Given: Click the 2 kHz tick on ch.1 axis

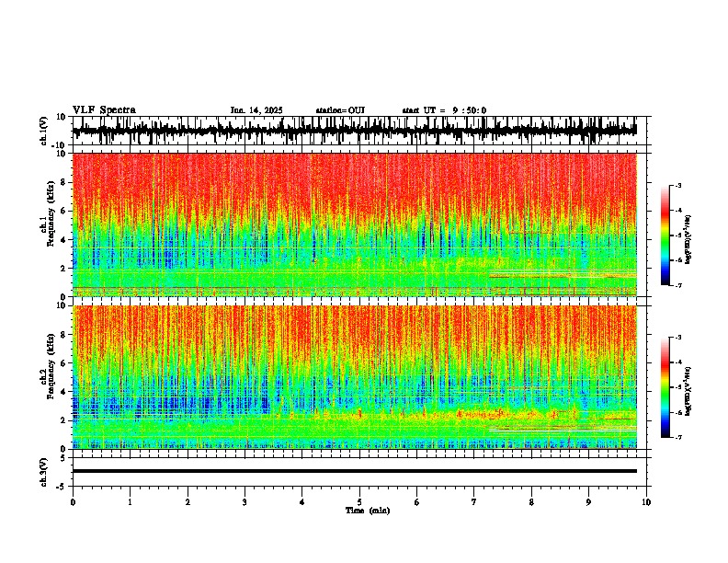Looking at the screenshot, I should click(63, 268).
